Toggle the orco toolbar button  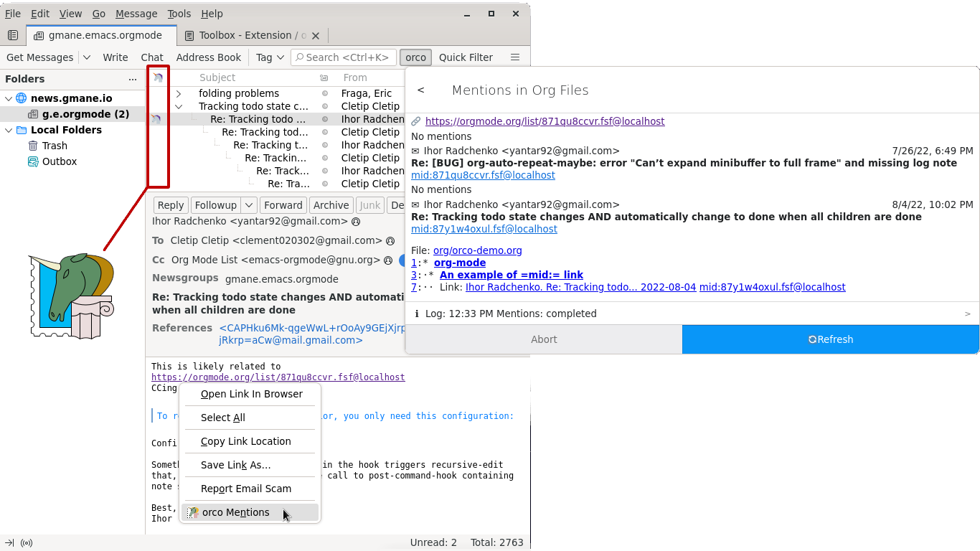[x=415, y=57]
